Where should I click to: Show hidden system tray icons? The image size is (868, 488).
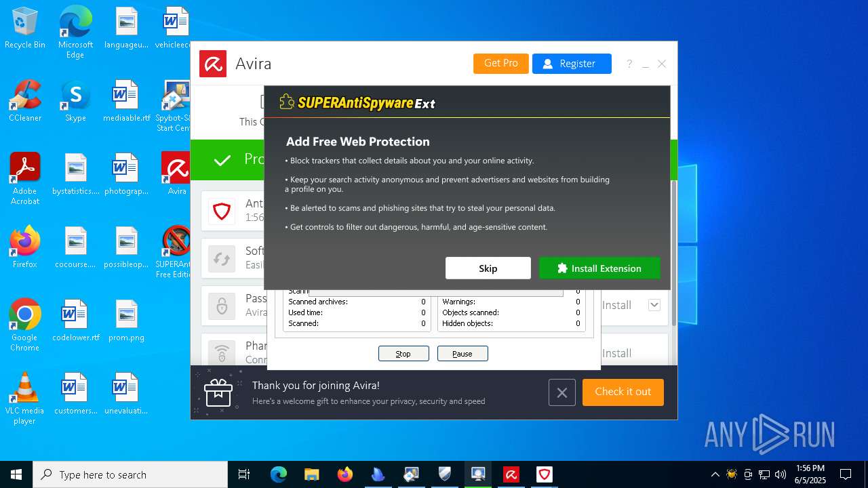pyautogui.click(x=715, y=474)
